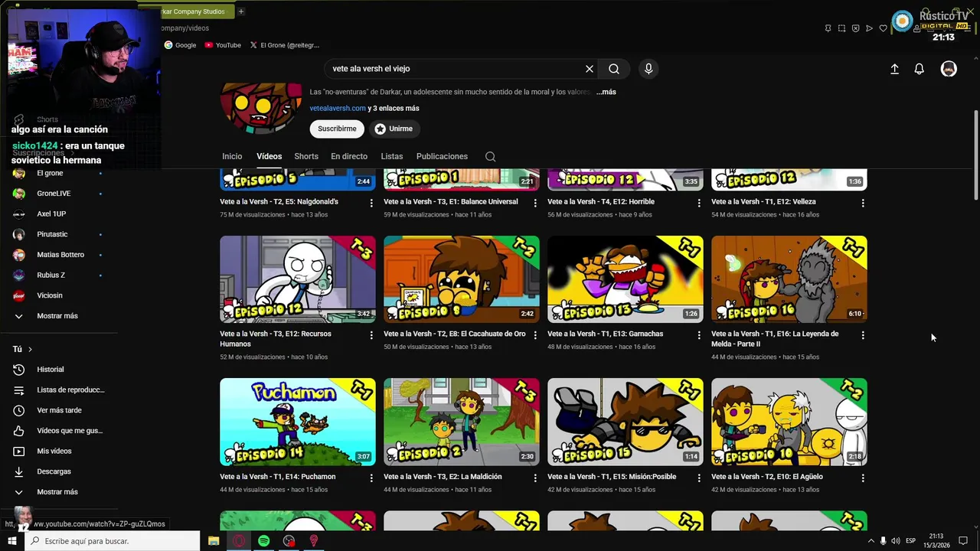The image size is (980, 551).
Task: Open Opera browser from the taskbar
Action: tap(239, 541)
